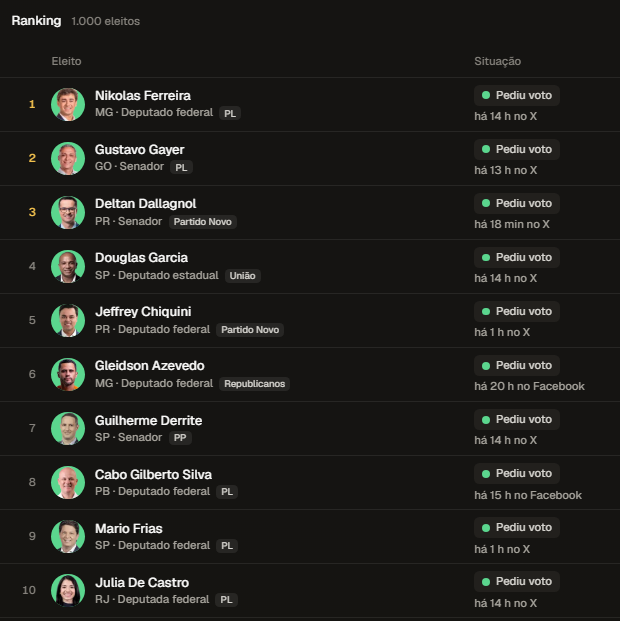The width and height of the screenshot is (620, 621).
Task: Click 'há 13 h no X' timestamp
Action: tap(506, 170)
